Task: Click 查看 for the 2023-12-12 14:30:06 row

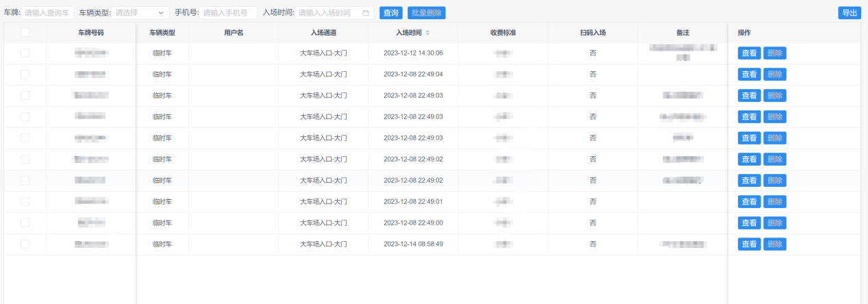Action: pyautogui.click(x=749, y=53)
